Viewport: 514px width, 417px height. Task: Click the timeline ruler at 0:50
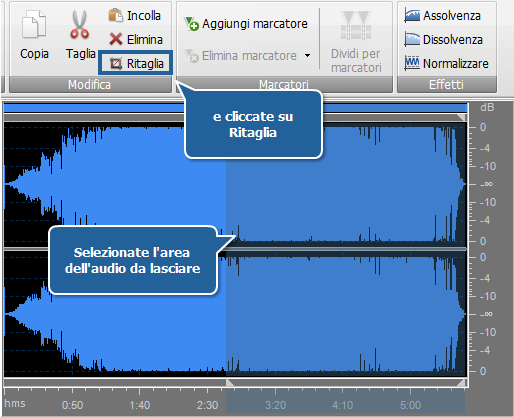pyautogui.click(x=72, y=405)
